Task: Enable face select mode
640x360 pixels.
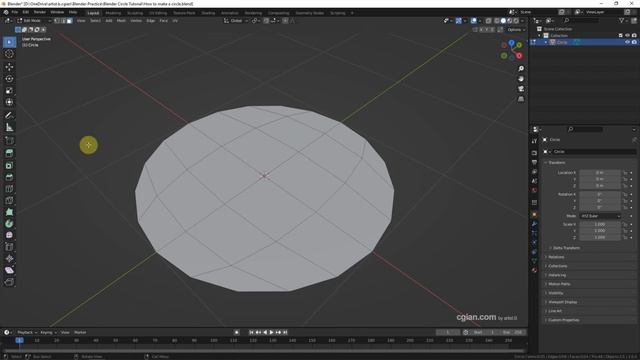Action: [x=69, y=20]
